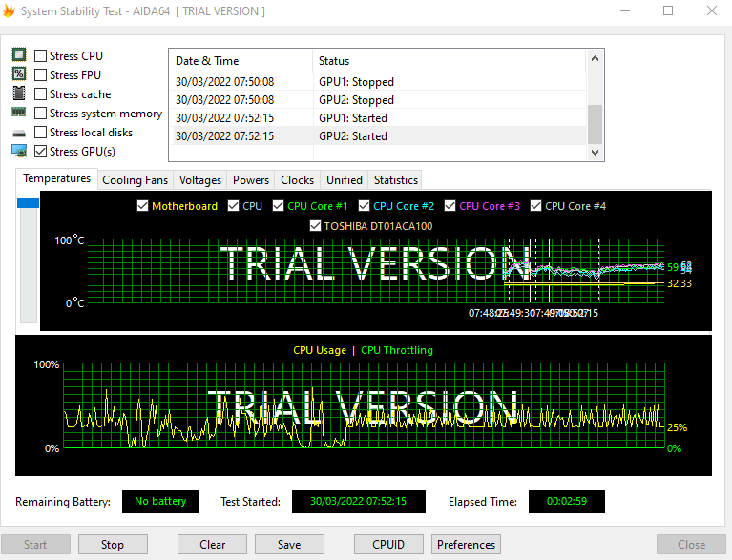Click the Save button
732x560 pixels.
click(289, 545)
